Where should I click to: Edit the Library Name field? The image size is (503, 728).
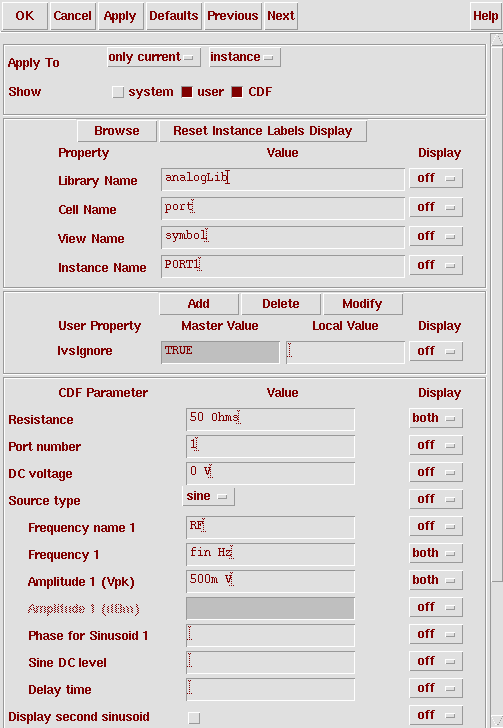point(283,179)
